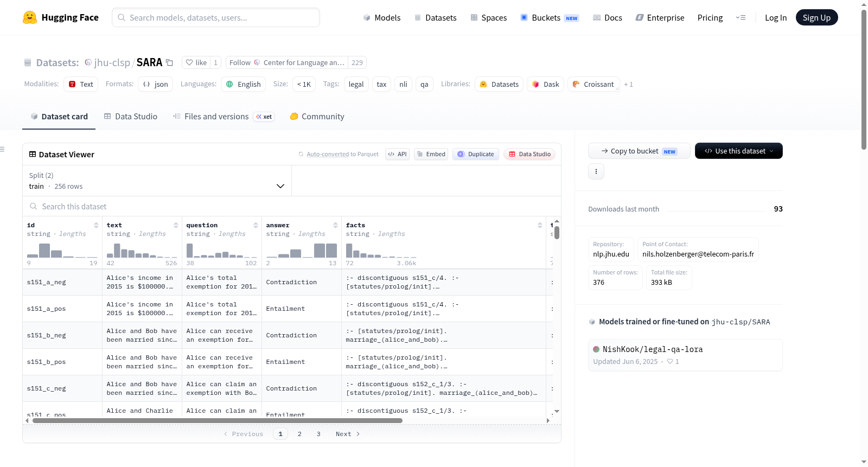Go to page 3 of results
This screenshot has height=467, width=868.
pos(318,434)
